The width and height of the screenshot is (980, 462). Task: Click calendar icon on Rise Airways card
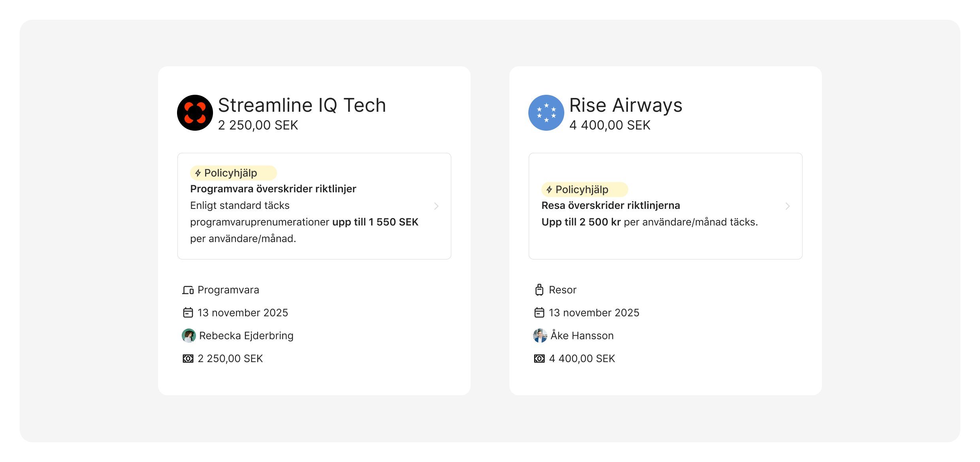[539, 313]
